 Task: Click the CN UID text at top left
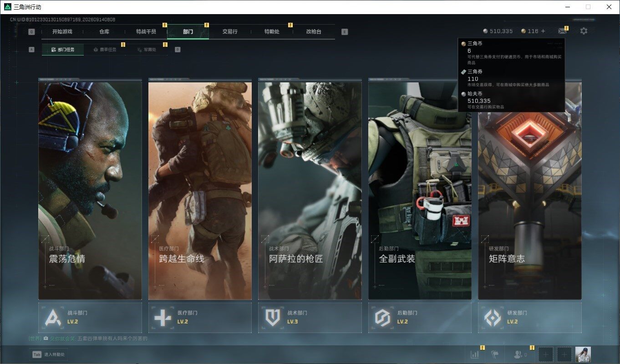(63, 20)
